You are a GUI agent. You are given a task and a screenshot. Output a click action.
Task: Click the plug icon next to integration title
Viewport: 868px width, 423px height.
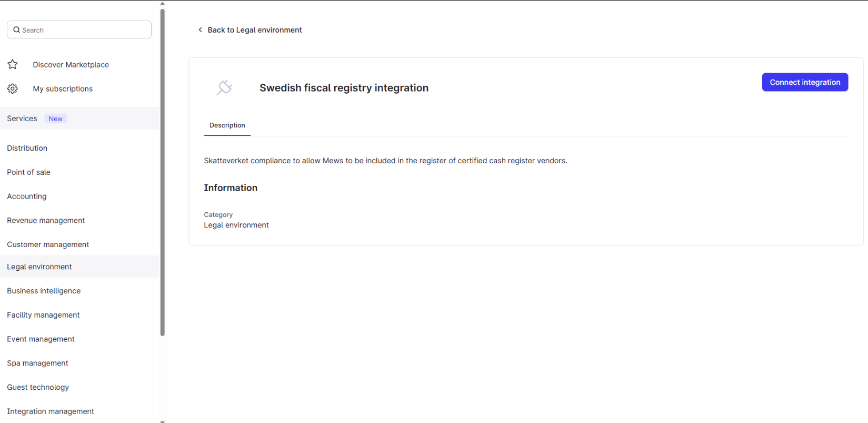pos(225,87)
